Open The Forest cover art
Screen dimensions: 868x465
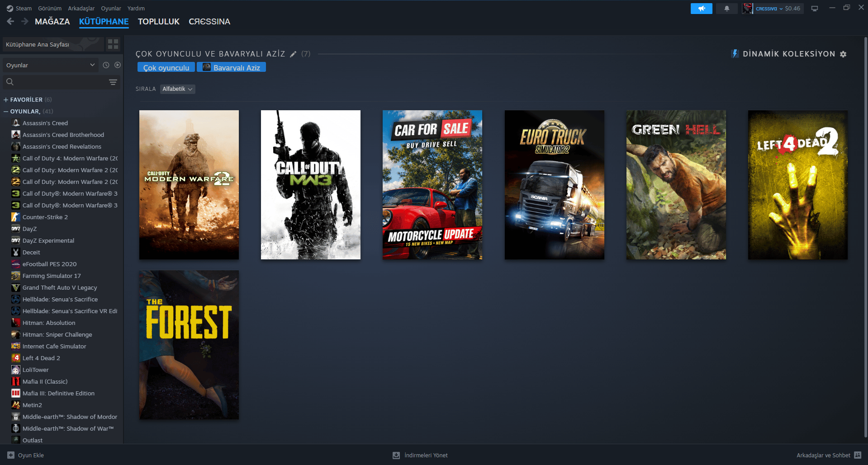[x=189, y=345]
